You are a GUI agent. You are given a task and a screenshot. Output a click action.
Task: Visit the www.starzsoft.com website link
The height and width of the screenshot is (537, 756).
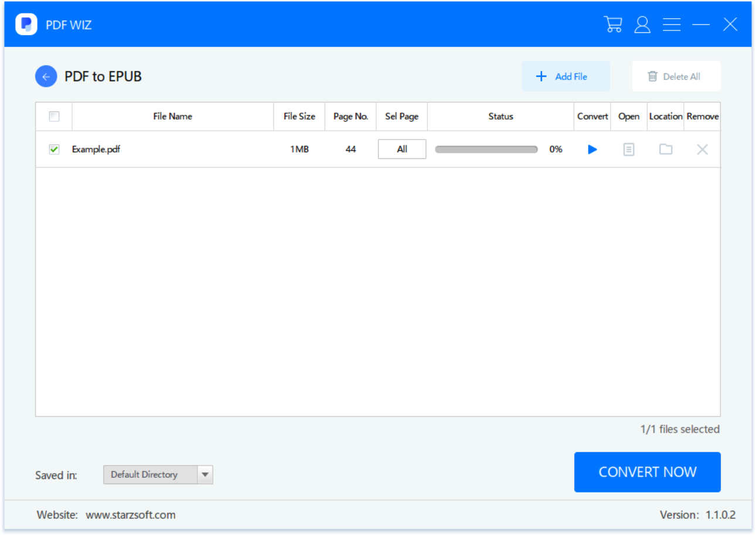point(130,515)
